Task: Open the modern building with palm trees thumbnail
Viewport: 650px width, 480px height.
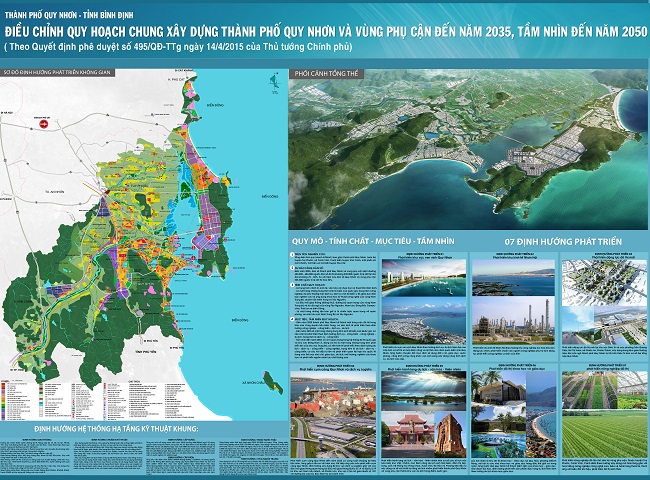Action: click(499, 388)
